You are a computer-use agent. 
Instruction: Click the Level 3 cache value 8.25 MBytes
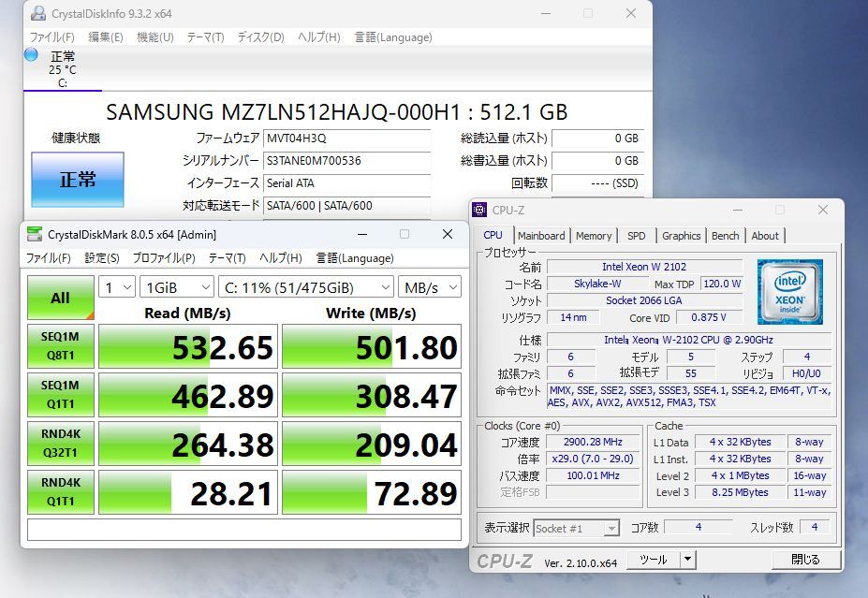coord(740,492)
